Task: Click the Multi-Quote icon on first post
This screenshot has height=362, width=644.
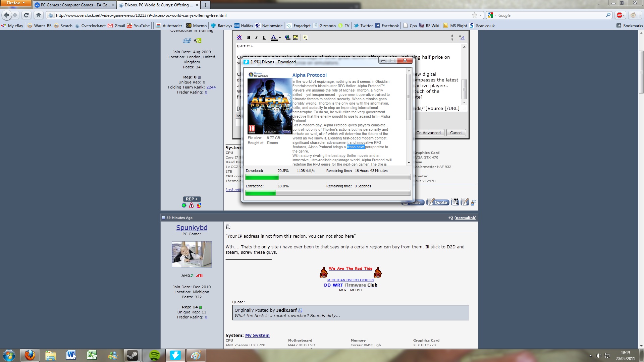Action: click(x=455, y=202)
